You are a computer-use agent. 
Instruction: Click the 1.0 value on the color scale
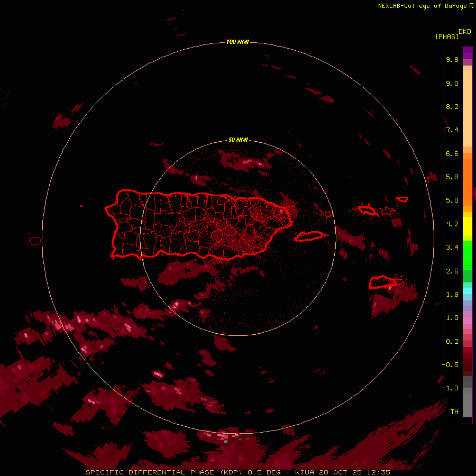pos(452,318)
